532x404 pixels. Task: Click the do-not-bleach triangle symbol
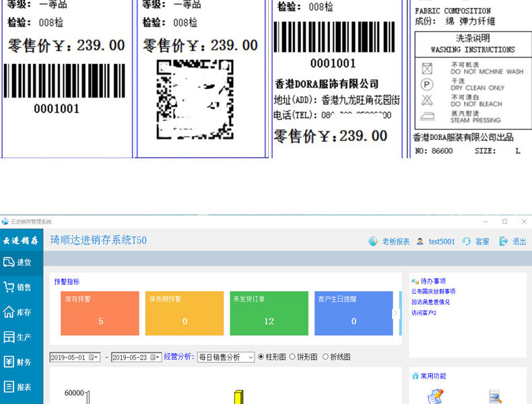[x=427, y=100]
